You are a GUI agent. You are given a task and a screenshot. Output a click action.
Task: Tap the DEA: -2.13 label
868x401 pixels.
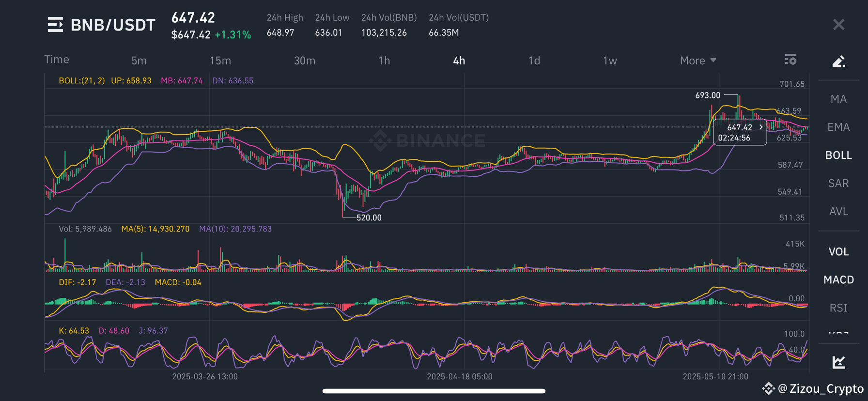[x=125, y=282]
